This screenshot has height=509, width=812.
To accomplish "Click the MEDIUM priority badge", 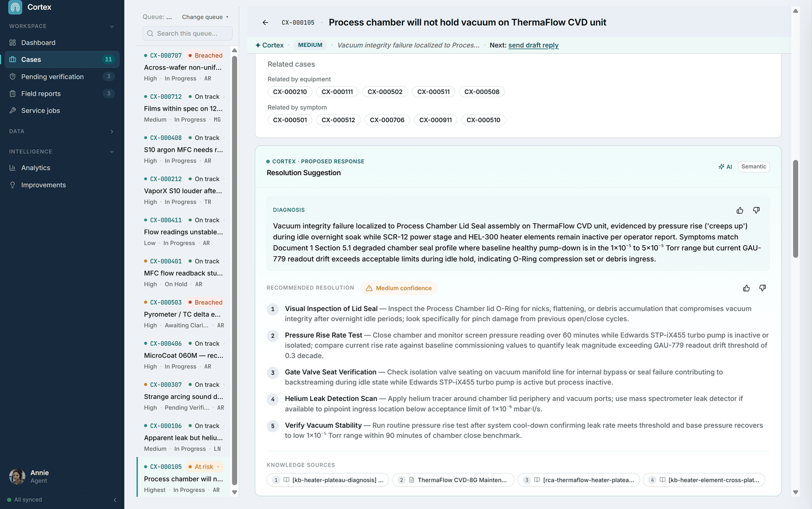I will [x=310, y=45].
